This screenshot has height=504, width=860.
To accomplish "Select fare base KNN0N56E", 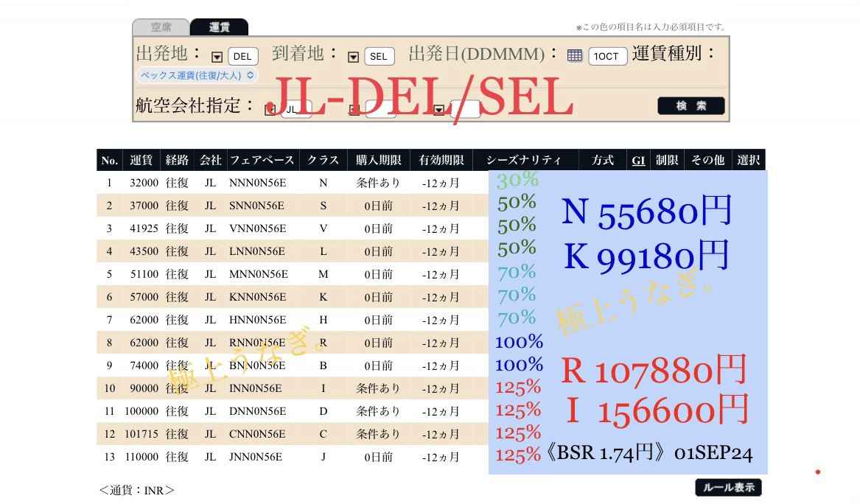I will [x=257, y=297].
